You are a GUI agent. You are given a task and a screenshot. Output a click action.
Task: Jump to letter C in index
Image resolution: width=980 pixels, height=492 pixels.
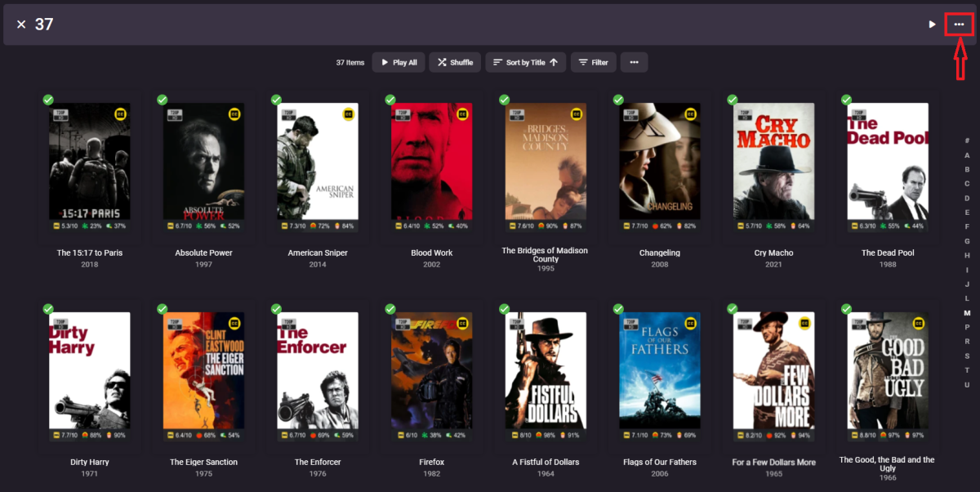point(967,184)
